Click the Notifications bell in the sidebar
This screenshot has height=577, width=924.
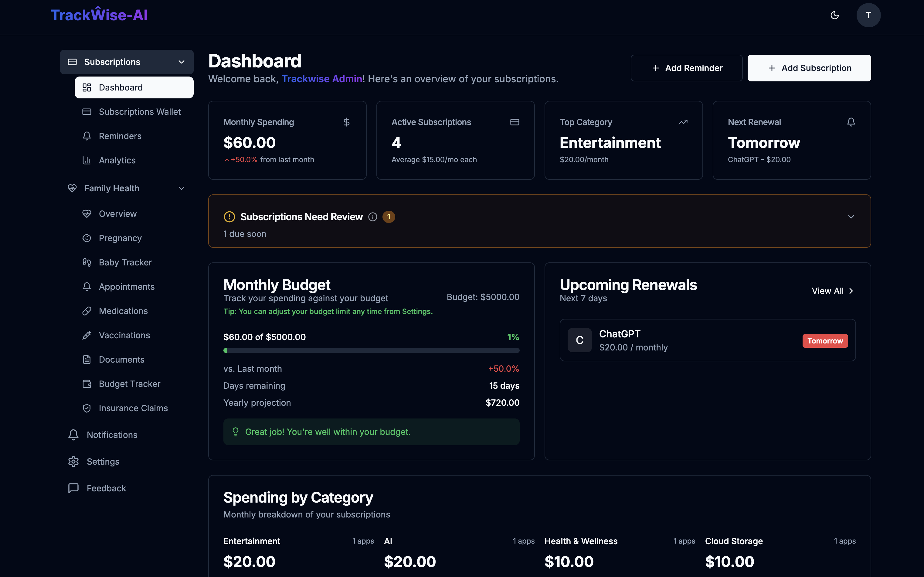[73, 435]
